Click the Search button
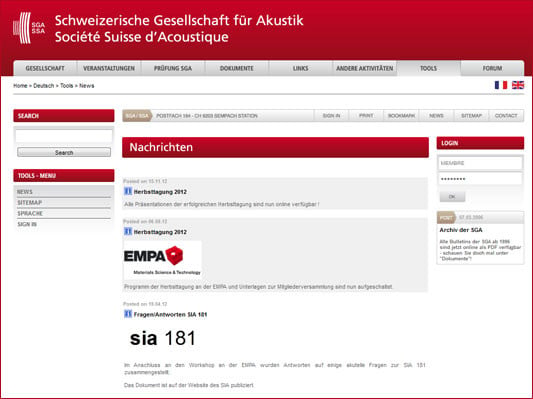This screenshot has height=399, width=533. point(64,152)
